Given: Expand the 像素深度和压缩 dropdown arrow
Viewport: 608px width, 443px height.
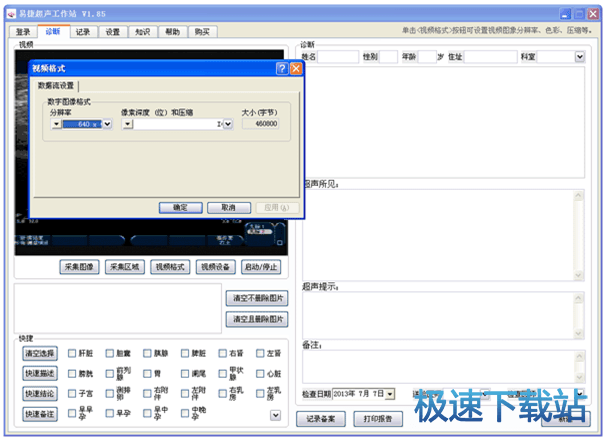Looking at the screenshot, I should point(228,124).
